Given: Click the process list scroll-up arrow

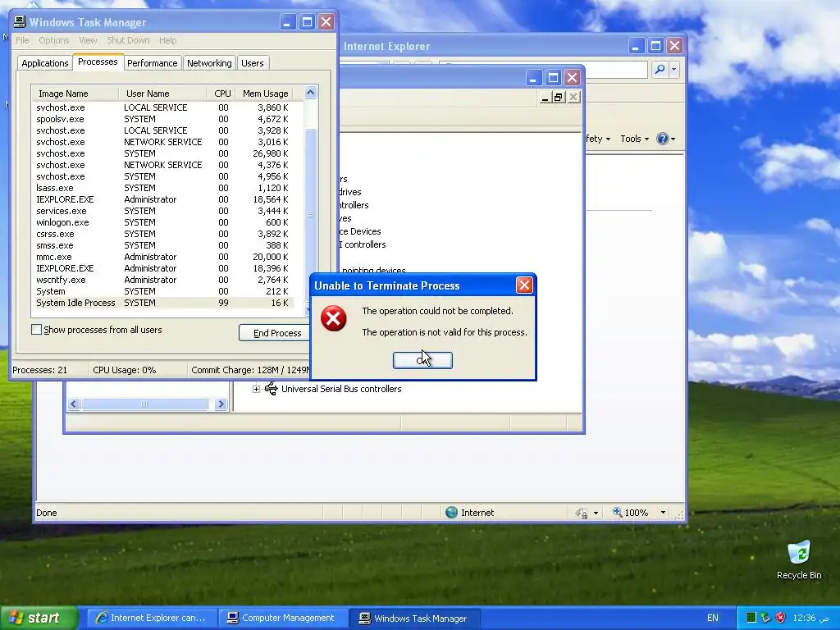Looking at the screenshot, I should (310, 93).
